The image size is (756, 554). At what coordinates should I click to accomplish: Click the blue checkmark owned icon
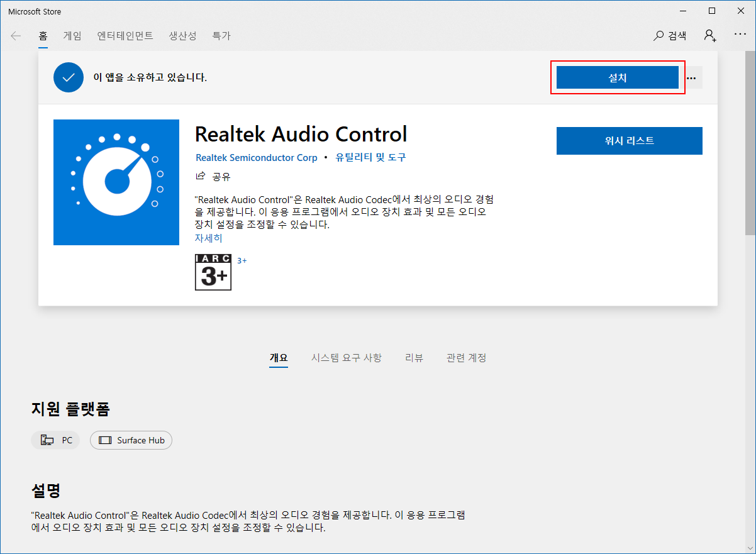69,77
